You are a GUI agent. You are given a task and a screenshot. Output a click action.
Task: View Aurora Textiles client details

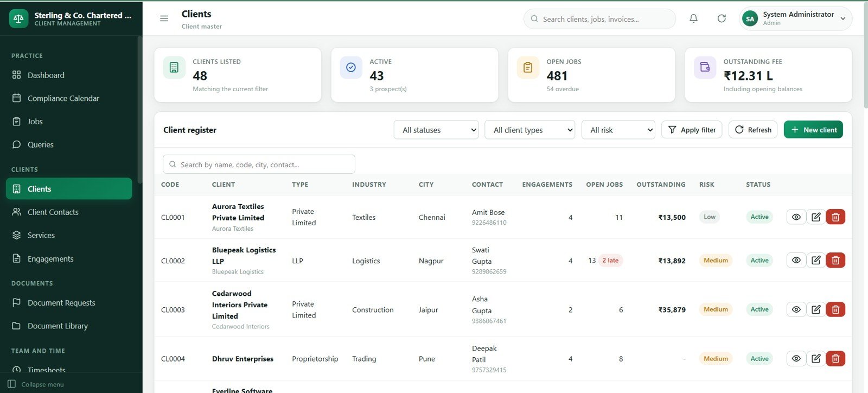point(796,217)
